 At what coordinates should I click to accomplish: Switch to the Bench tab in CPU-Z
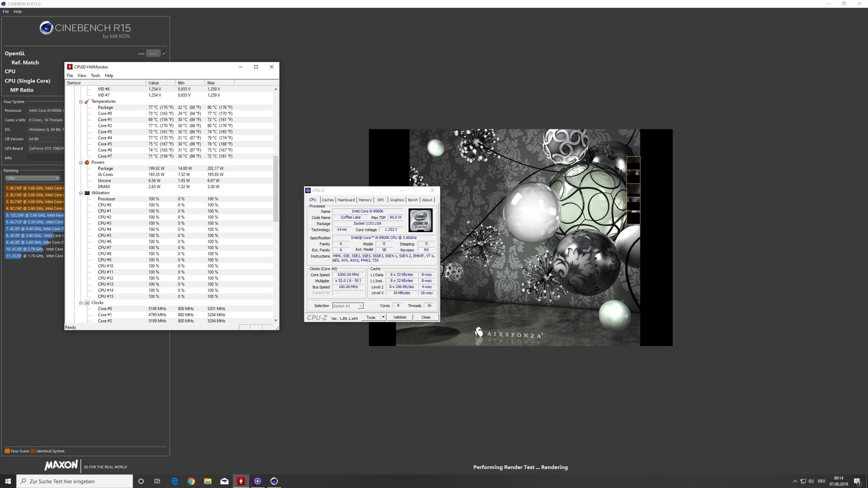click(413, 200)
